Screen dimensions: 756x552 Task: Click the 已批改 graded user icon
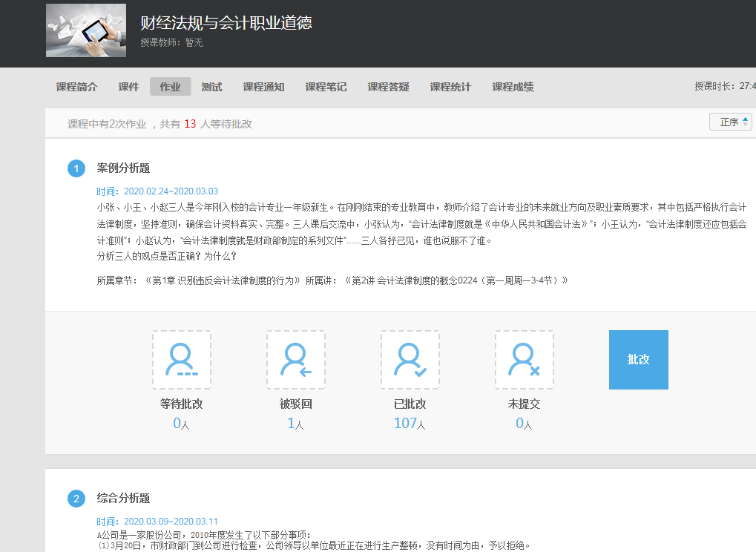410,360
